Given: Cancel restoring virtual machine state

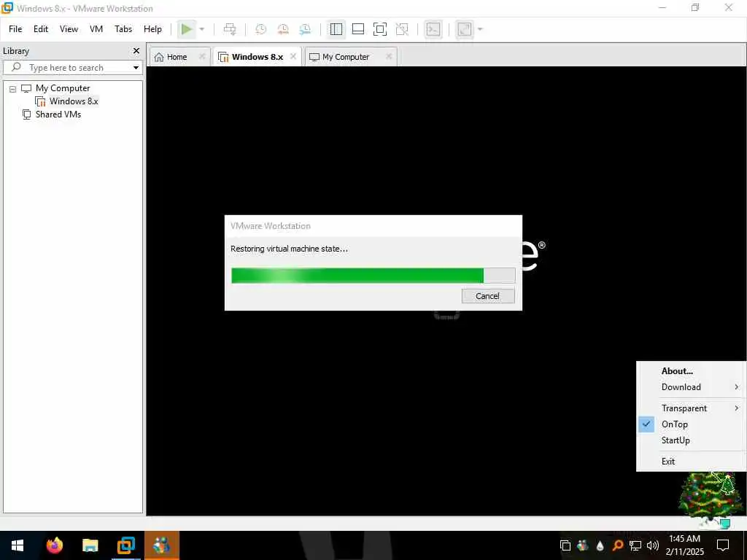Looking at the screenshot, I should coord(488,296).
